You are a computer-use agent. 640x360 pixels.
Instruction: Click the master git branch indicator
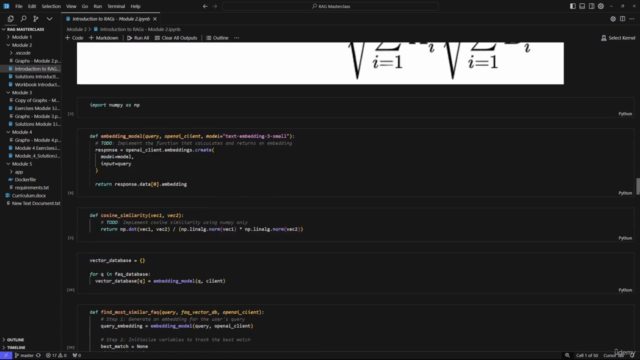pos(24,356)
